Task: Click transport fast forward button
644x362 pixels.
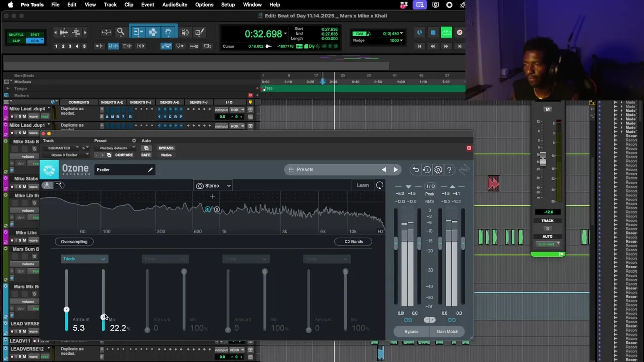Action: coord(446,46)
